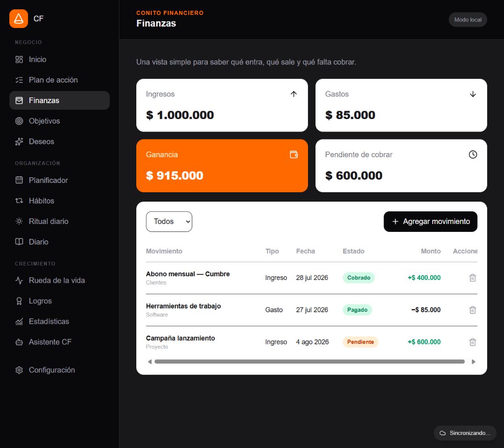This screenshot has width=504, height=448.
Task: Click the Pendiente status badge
Action: pos(360,342)
